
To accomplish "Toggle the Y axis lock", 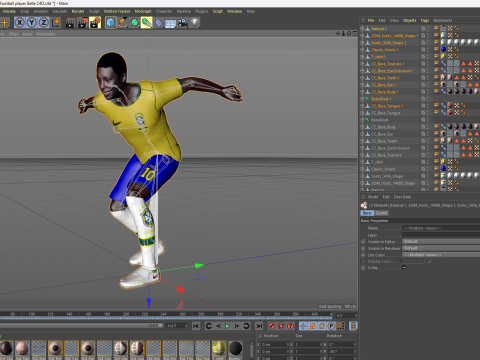I will pos(32,23).
